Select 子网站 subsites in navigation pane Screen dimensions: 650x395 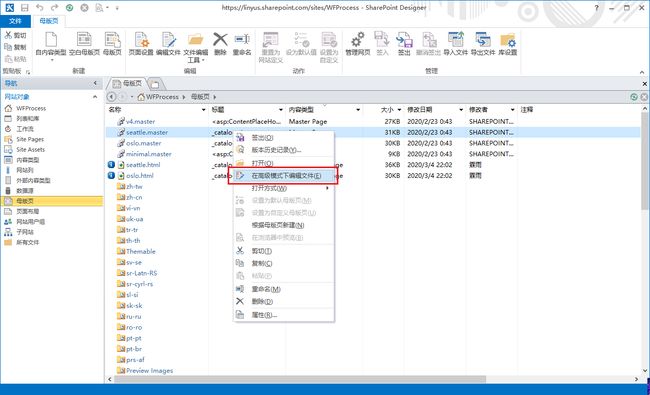(25, 232)
